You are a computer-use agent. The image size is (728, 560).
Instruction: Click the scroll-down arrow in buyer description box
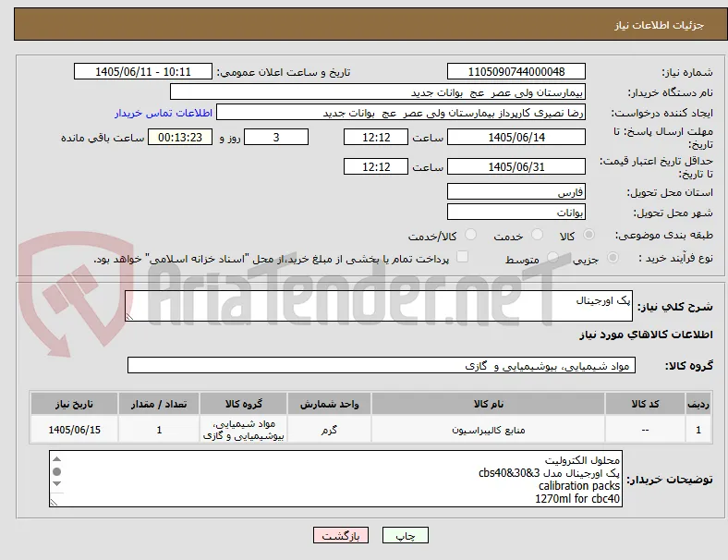point(56,484)
